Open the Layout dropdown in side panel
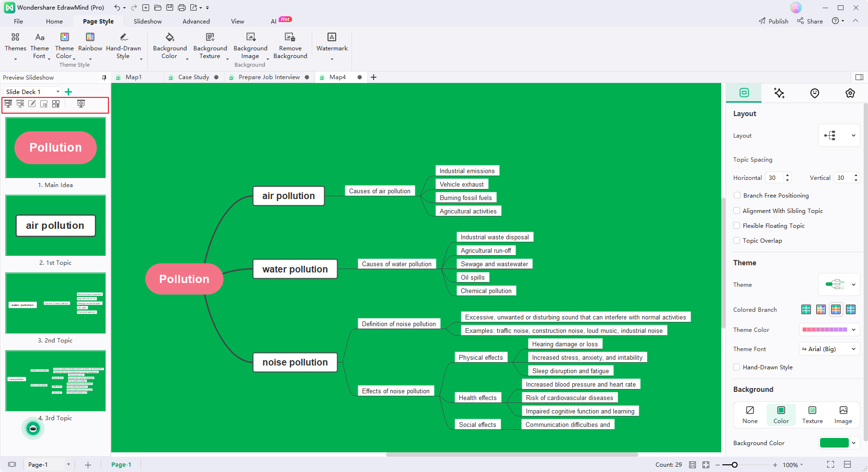 839,135
